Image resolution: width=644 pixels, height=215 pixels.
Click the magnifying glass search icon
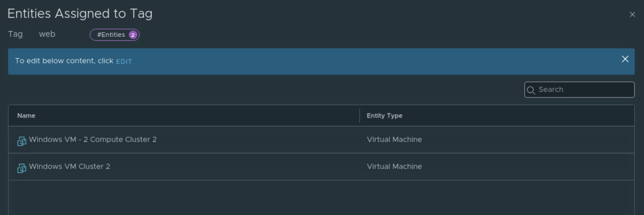click(531, 90)
